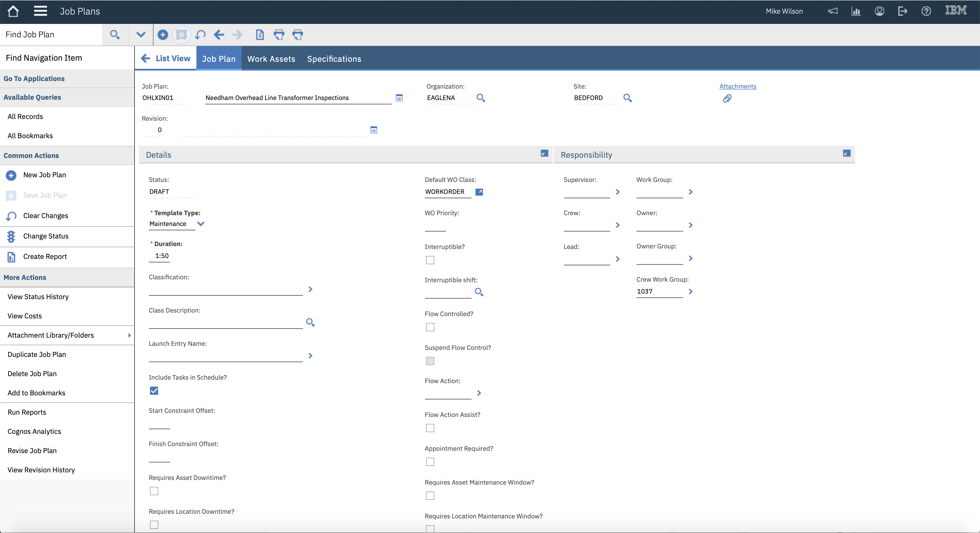Open the Help icon in the header
The width and height of the screenshot is (980, 533).
[926, 11]
